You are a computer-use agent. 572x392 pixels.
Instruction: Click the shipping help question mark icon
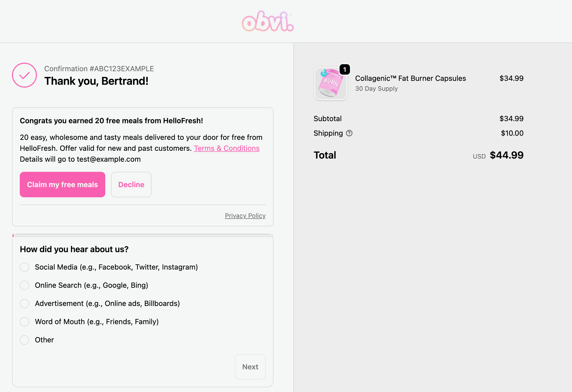click(349, 133)
